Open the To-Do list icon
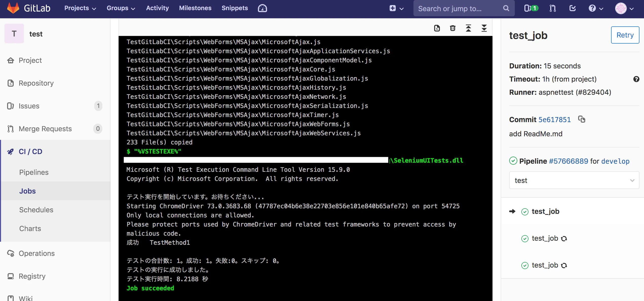The width and height of the screenshot is (644, 301). coord(572,8)
